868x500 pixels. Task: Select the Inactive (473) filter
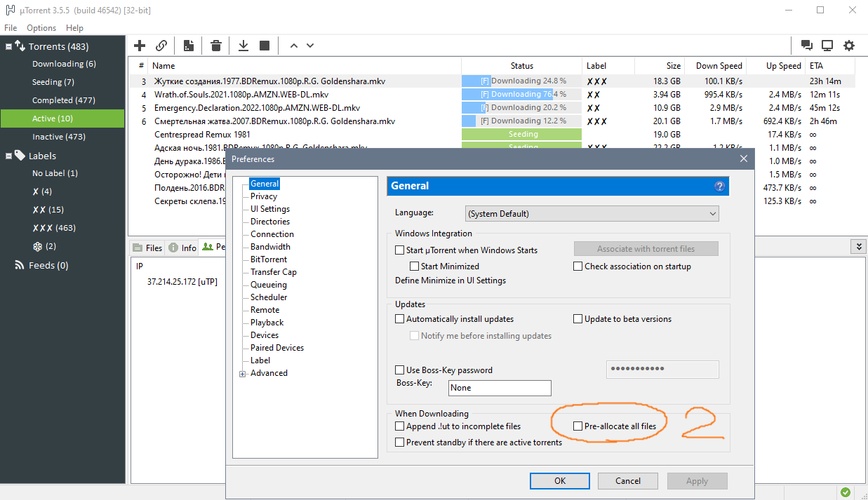(x=59, y=137)
